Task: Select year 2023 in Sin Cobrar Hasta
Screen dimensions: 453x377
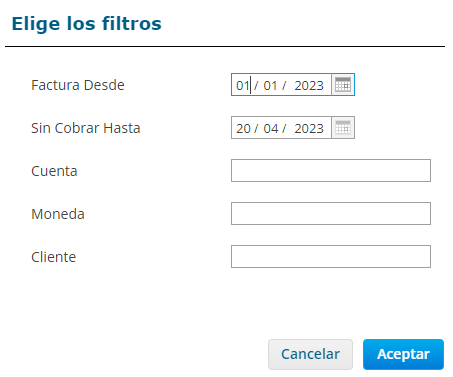Action: coord(309,128)
